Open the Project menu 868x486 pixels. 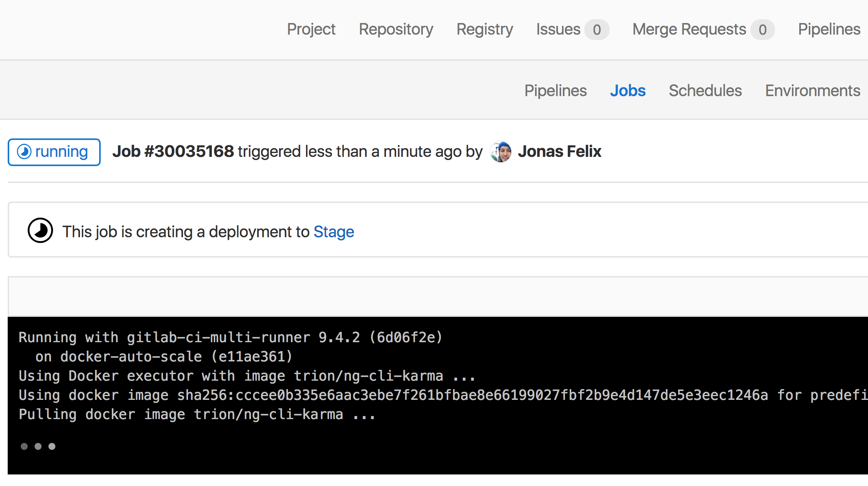point(311,29)
